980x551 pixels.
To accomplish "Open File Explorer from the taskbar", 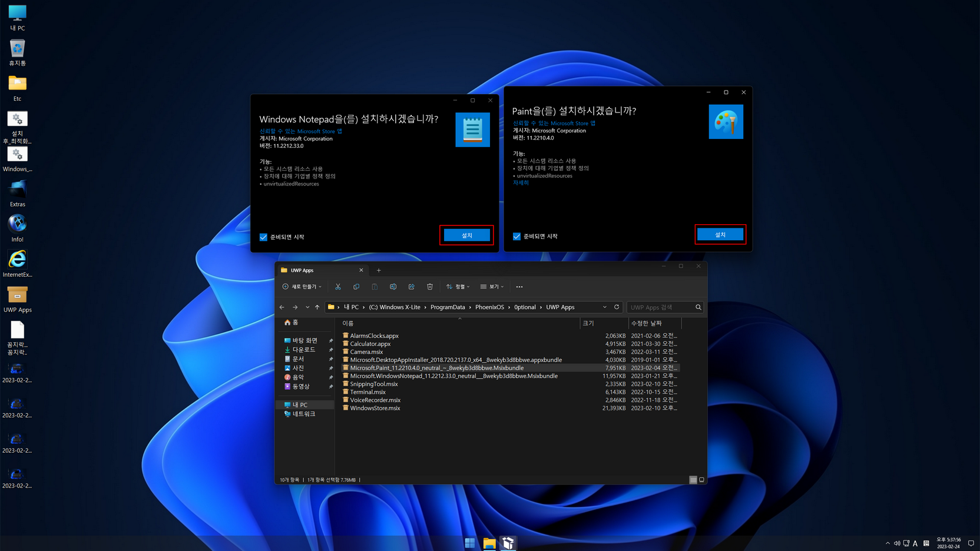I will pyautogui.click(x=489, y=543).
